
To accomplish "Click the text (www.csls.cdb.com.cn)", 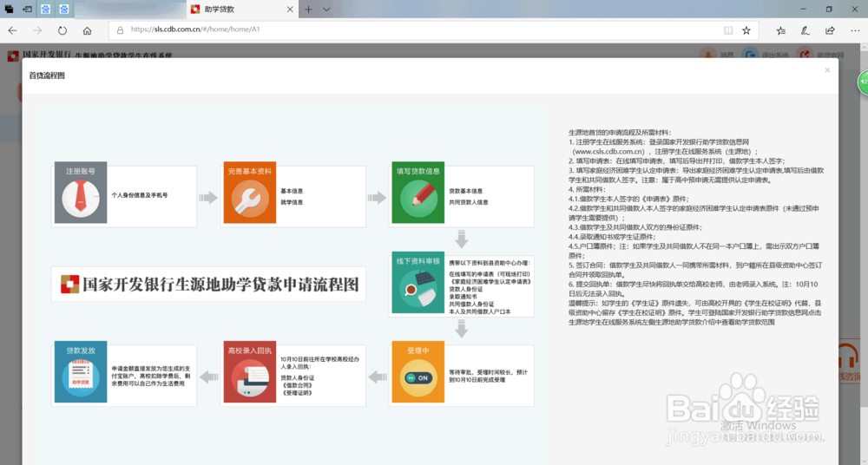I will click(611, 151).
